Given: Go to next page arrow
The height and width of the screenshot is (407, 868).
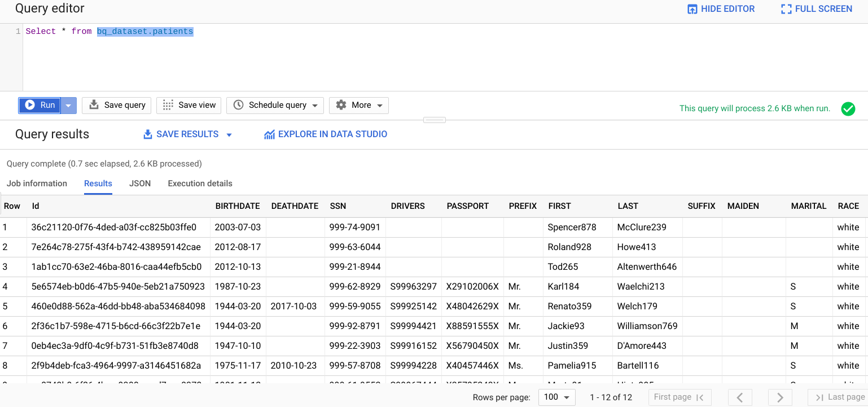Looking at the screenshot, I should point(780,397).
